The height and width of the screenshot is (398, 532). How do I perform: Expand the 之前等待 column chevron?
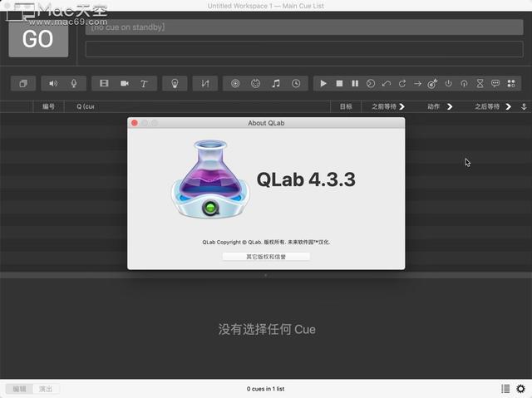(x=402, y=107)
